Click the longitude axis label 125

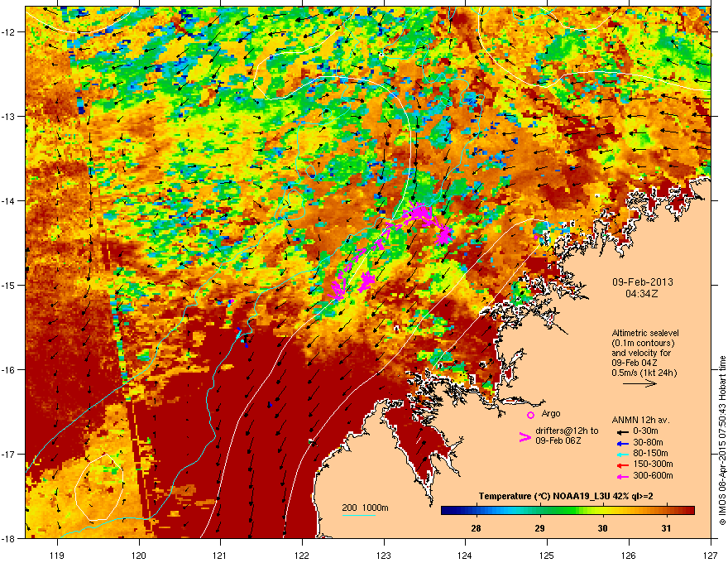point(548,555)
